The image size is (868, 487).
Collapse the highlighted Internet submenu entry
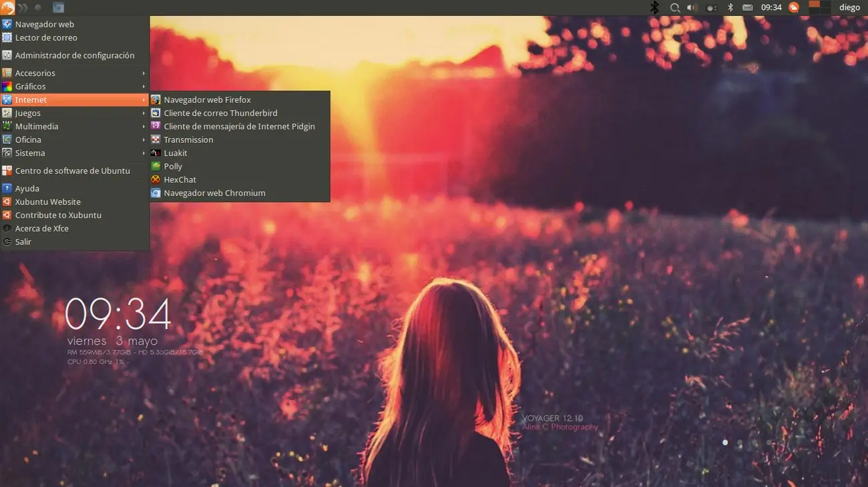pyautogui.click(x=75, y=99)
